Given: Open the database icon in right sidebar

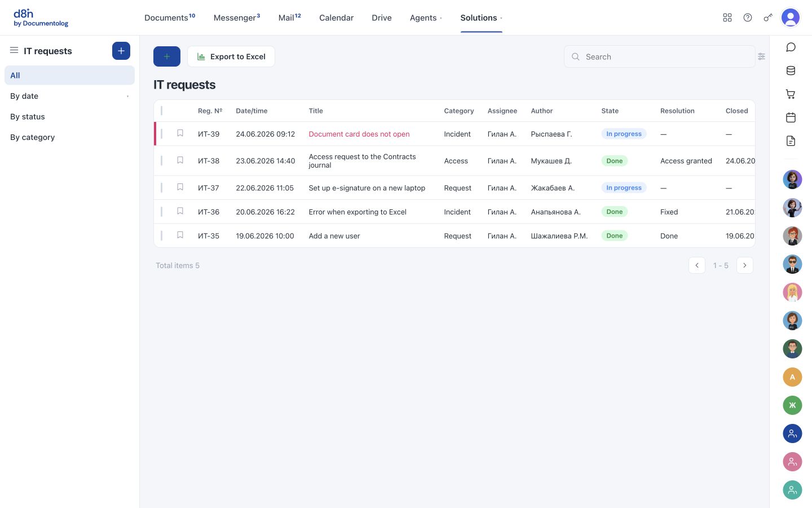Looking at the screenshot, I should (791, 71).
